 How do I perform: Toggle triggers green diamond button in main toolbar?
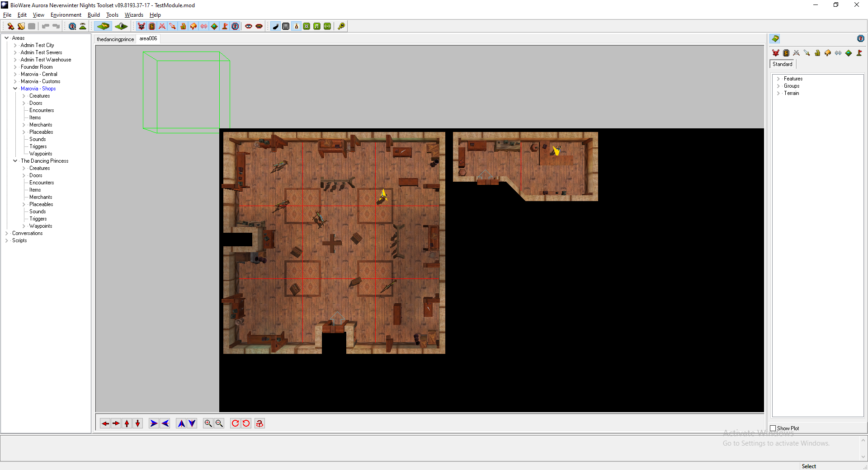pos(214,26)
